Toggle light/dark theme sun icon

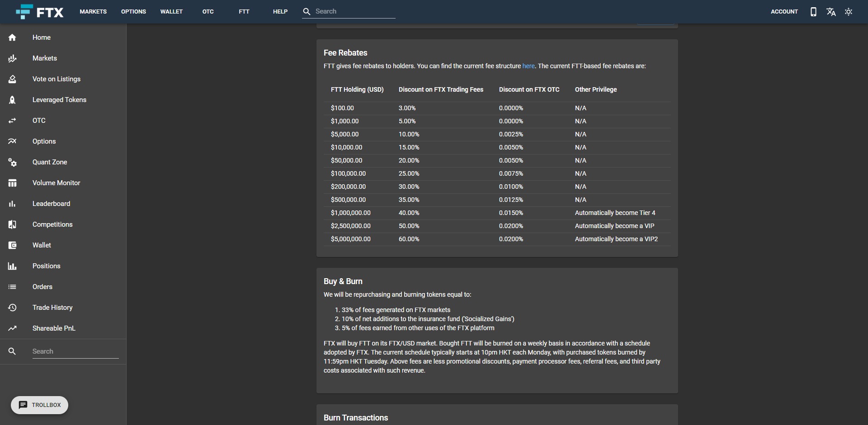point(849,12)
